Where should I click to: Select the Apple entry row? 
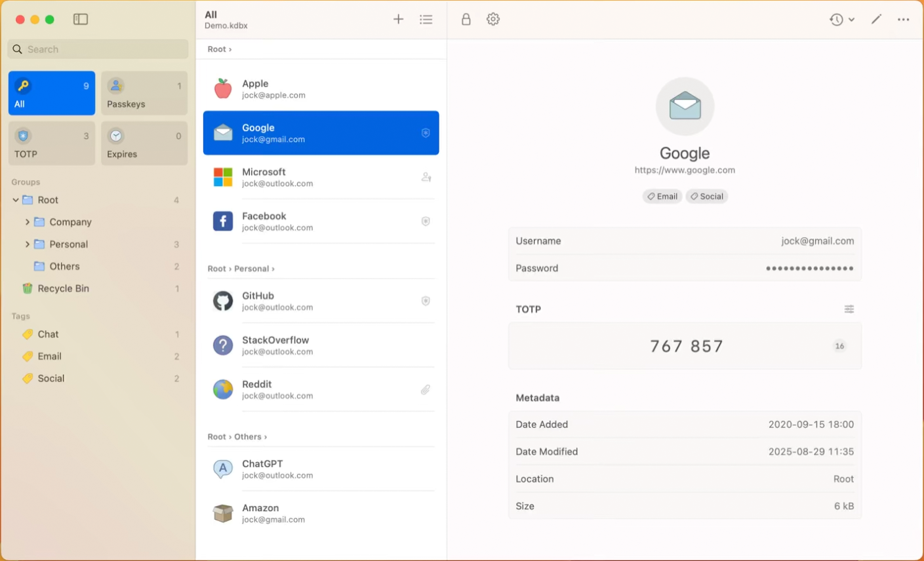tap(321, 88)
